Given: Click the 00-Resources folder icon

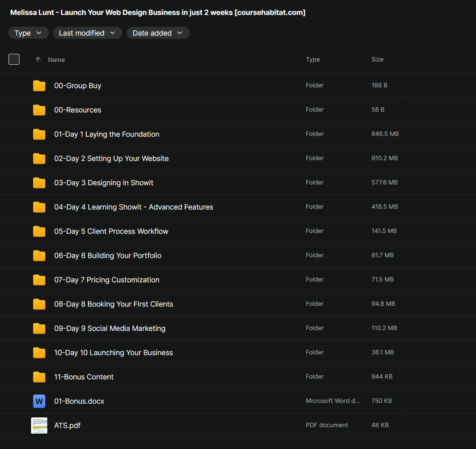Looking at the screenshot, I should click(x=39, y=110).
